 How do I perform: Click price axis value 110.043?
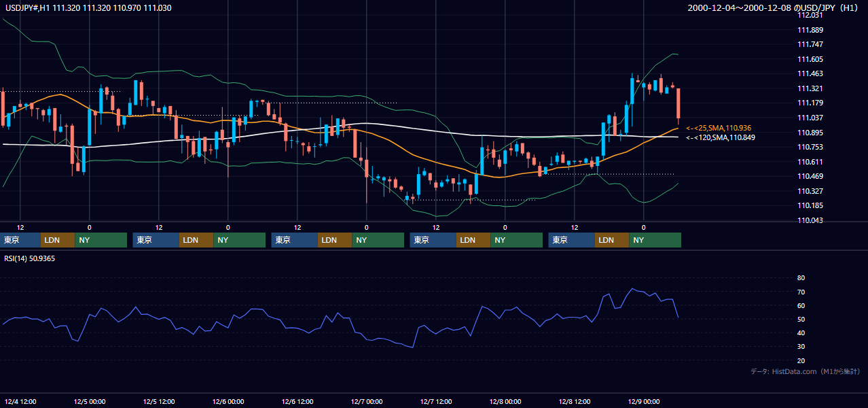[810, 220]
